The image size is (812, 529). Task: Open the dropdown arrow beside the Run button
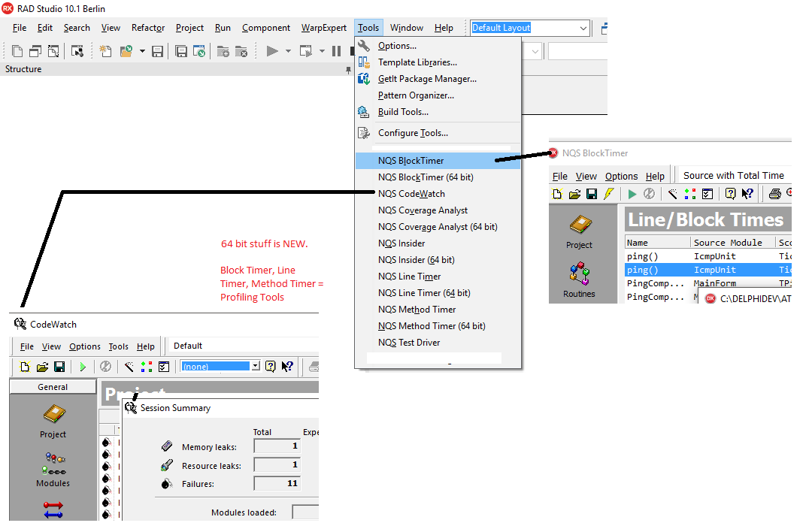288,51
